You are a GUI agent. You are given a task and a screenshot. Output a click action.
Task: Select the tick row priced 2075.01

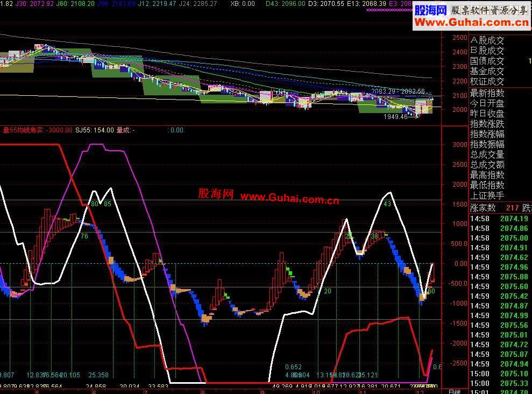[500, 335]
